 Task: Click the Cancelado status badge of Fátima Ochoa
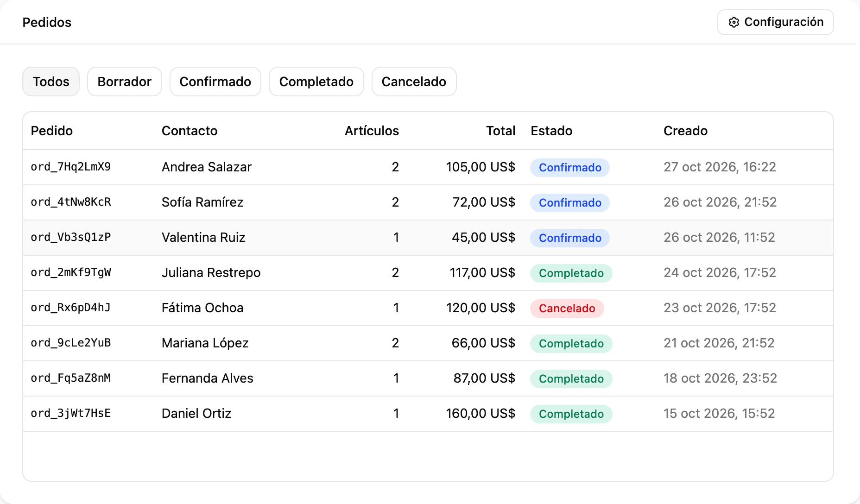[x=567, y=308]
